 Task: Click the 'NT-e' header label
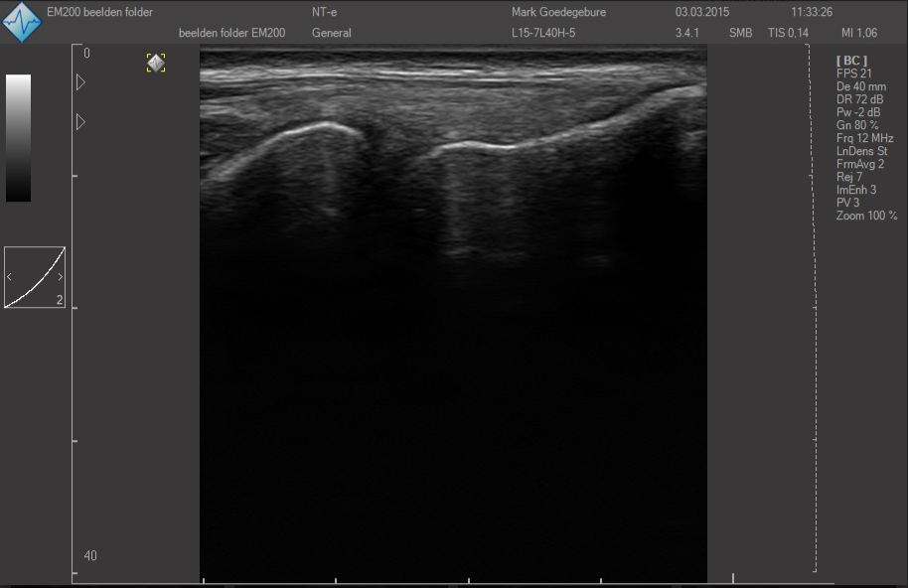(x=324, y=12)
